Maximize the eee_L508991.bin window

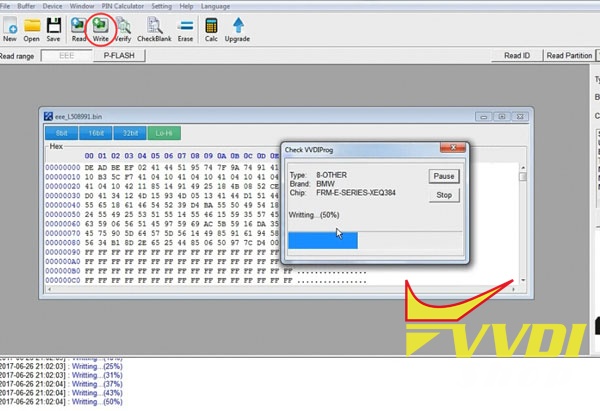point(502,116)
